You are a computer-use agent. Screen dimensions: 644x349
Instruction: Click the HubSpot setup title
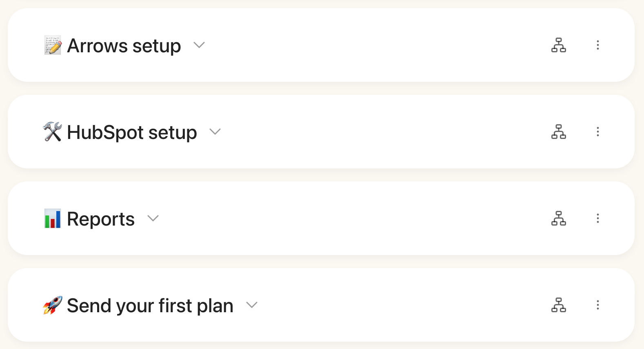coord(132,132)
